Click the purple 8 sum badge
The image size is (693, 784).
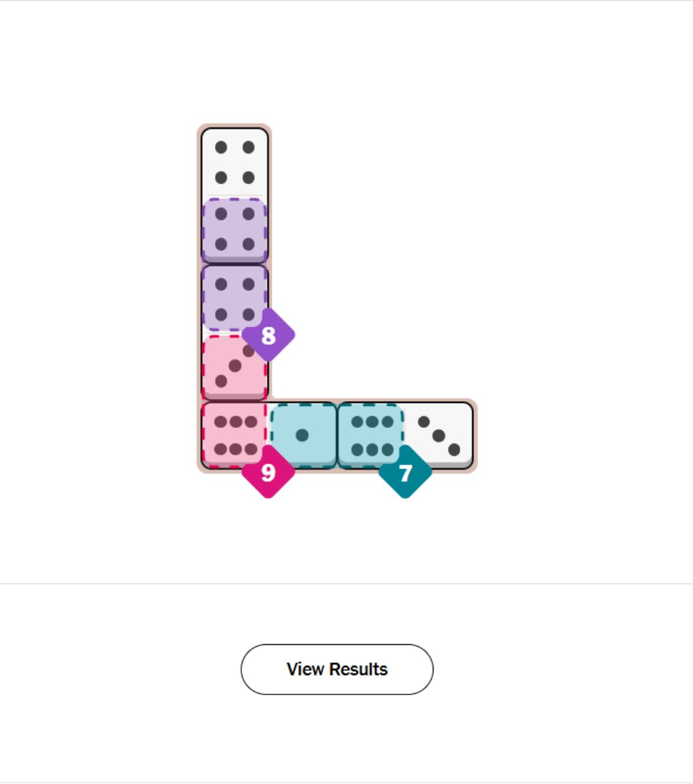point(268,335)
